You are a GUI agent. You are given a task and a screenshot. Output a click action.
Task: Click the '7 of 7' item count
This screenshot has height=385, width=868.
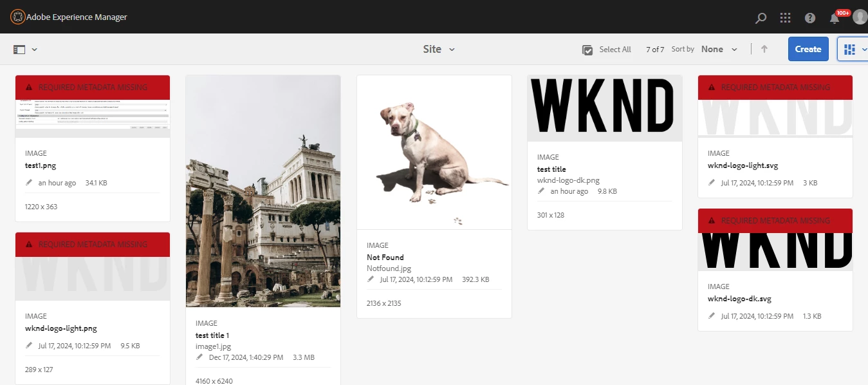click(x=655, y=50)
